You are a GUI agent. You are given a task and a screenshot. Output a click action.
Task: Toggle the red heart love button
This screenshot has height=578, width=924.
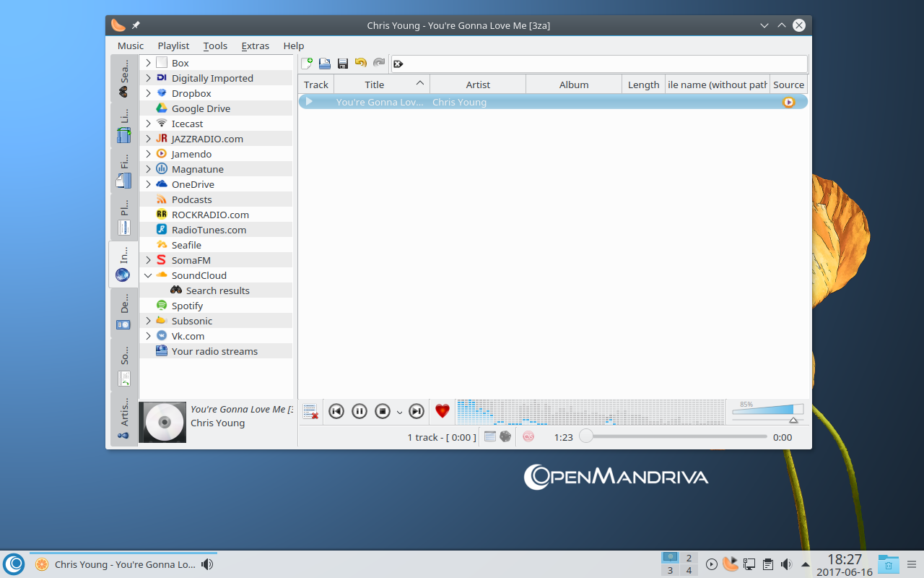443,411
